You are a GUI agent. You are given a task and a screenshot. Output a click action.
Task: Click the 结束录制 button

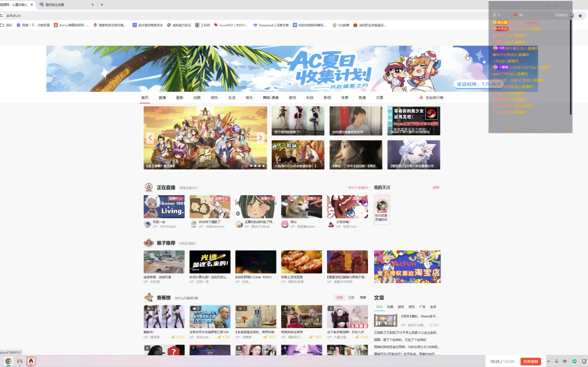pos(530,361)
